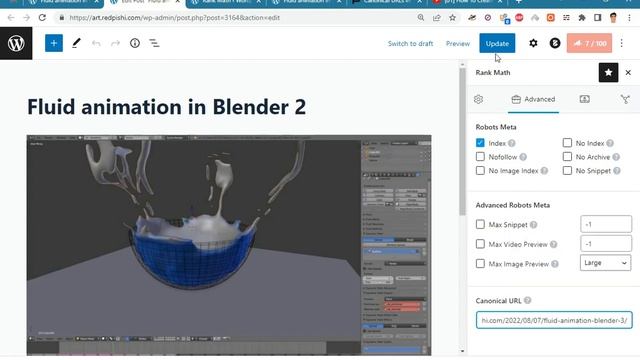This screenshot has height=360, width=640.
Task: Enable the Max Video Preview checkbox
Action: pos(480,244)
